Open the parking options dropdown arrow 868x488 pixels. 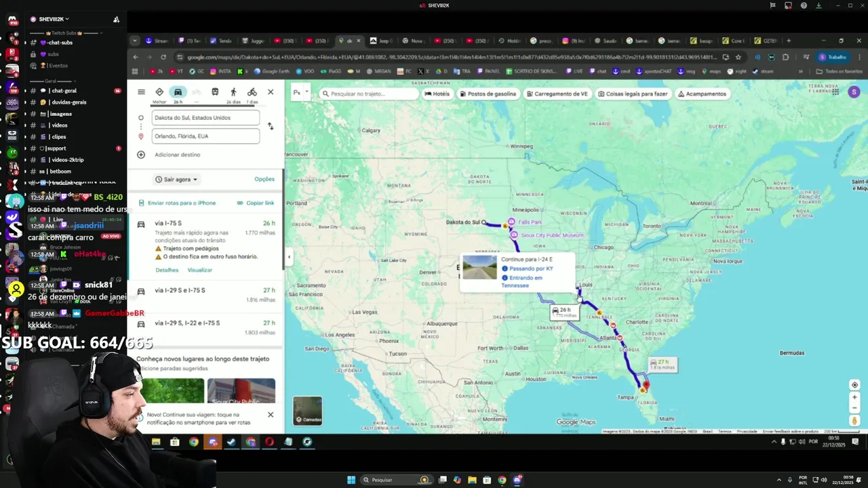[307, 92]
